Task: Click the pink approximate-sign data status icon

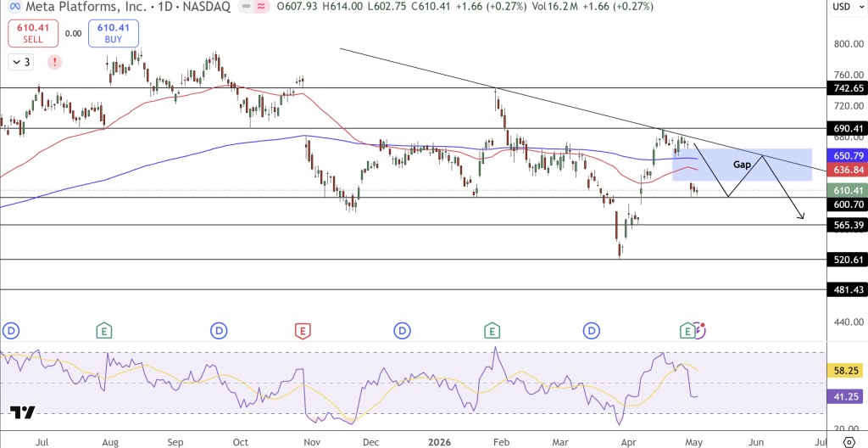Action: click(263, 7)
